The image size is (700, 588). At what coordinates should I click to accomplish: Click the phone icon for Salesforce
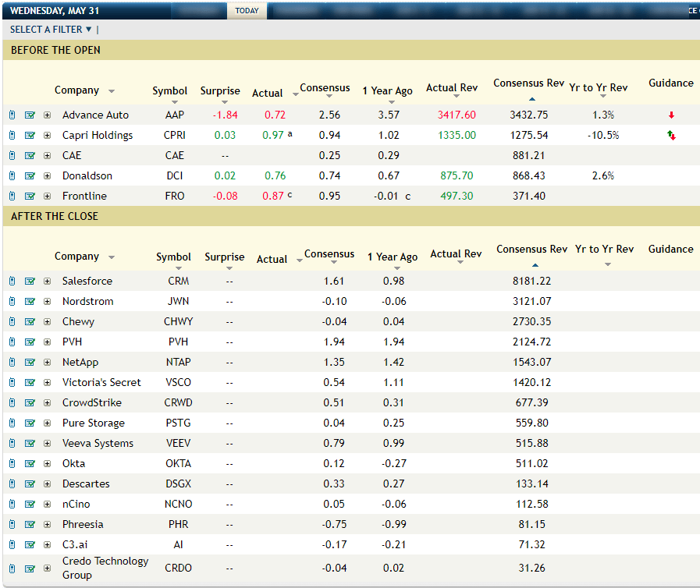point(12,281)
